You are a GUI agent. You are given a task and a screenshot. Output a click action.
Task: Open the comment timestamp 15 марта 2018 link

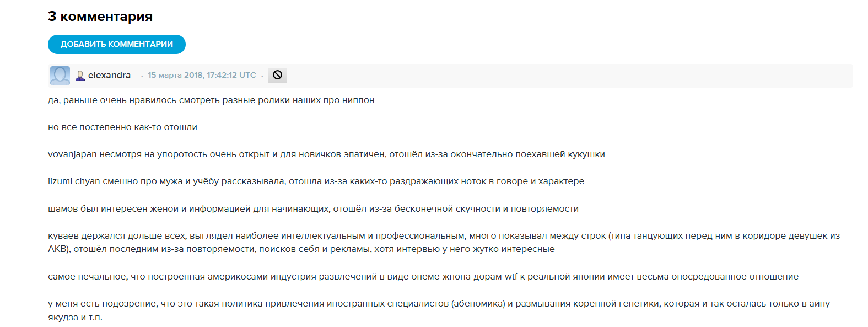tap(202, 75)
